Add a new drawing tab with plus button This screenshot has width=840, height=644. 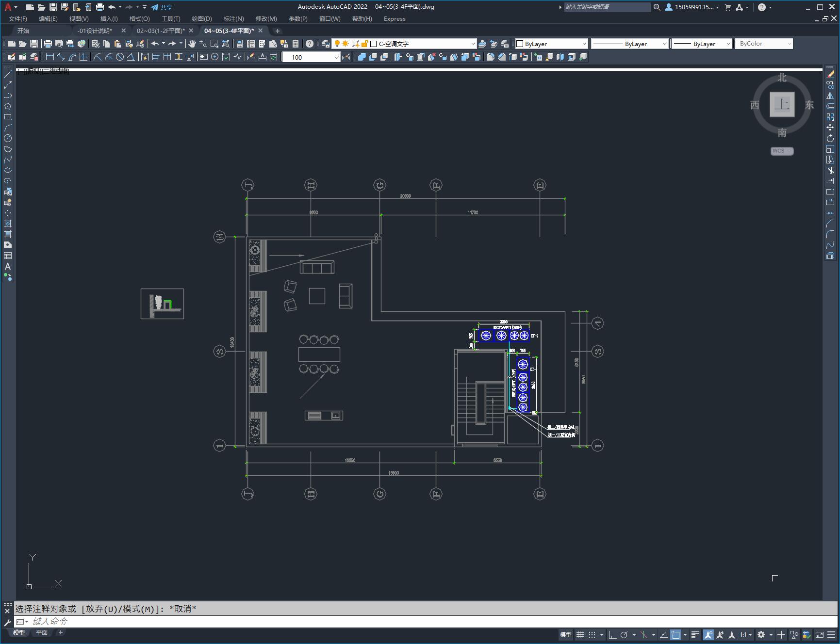point(278,31)
